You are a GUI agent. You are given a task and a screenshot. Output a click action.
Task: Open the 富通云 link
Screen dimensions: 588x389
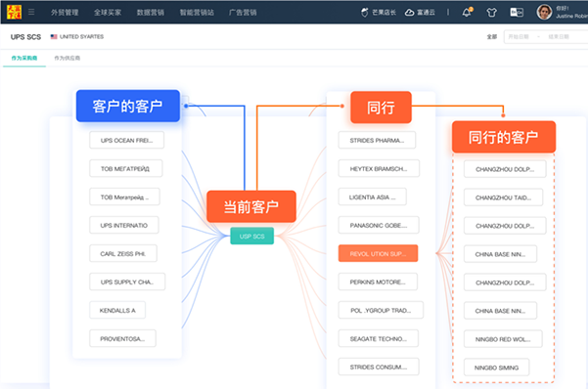[x=426, y=13]
